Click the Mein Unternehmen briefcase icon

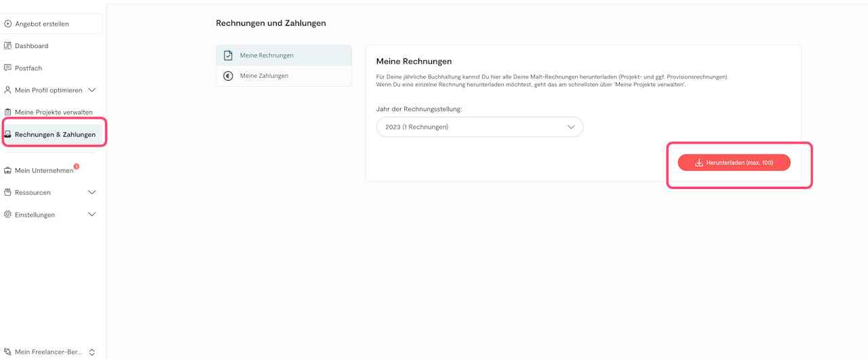point(8,171)
